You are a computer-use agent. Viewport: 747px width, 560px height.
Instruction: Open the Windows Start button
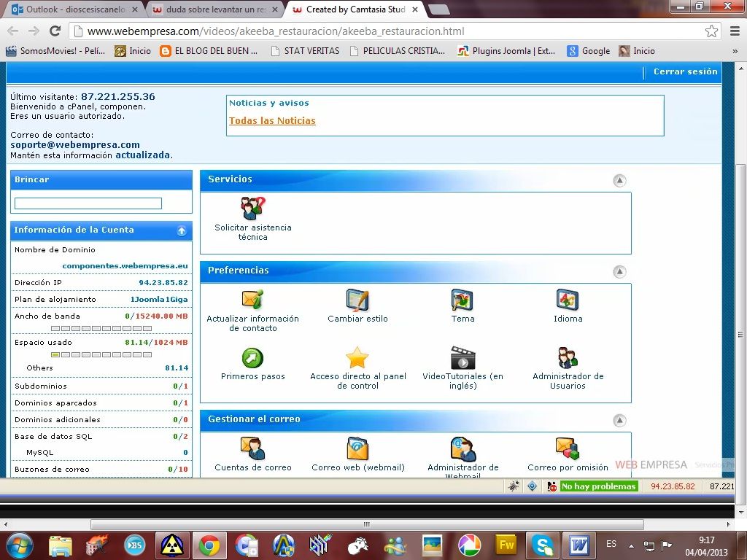pyautogui.click(x=18, y=545)
